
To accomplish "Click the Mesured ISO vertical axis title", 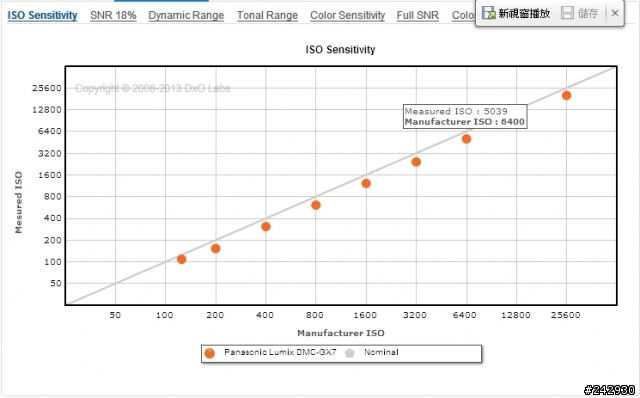I will tap(18, 202).
